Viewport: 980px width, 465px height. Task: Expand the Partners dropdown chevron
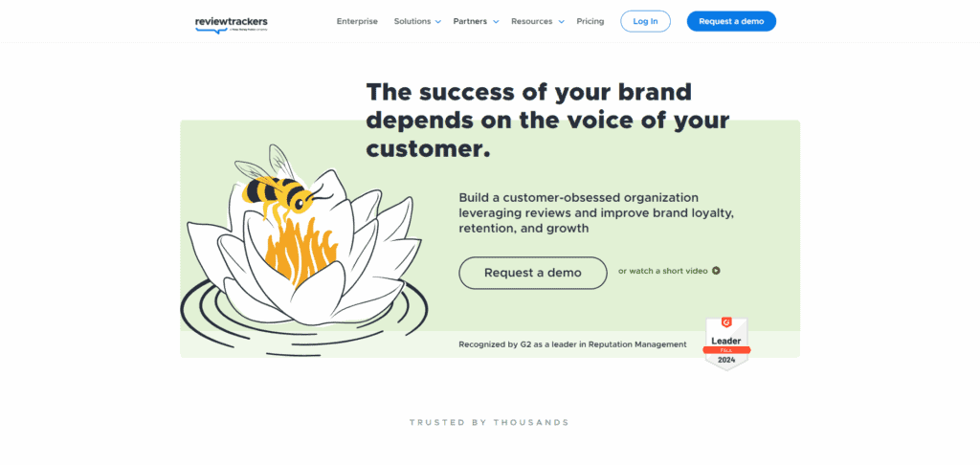pos(496,22)
